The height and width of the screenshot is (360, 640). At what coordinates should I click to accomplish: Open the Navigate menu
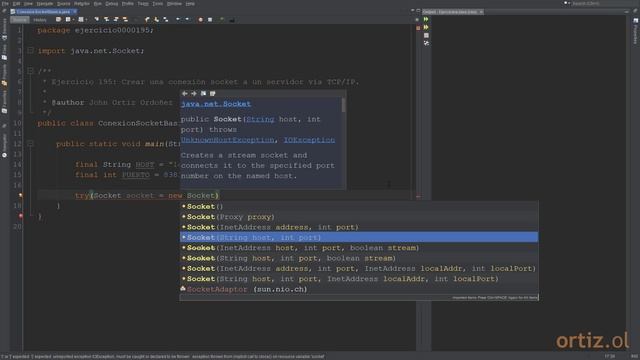click(x=45, y=4)
